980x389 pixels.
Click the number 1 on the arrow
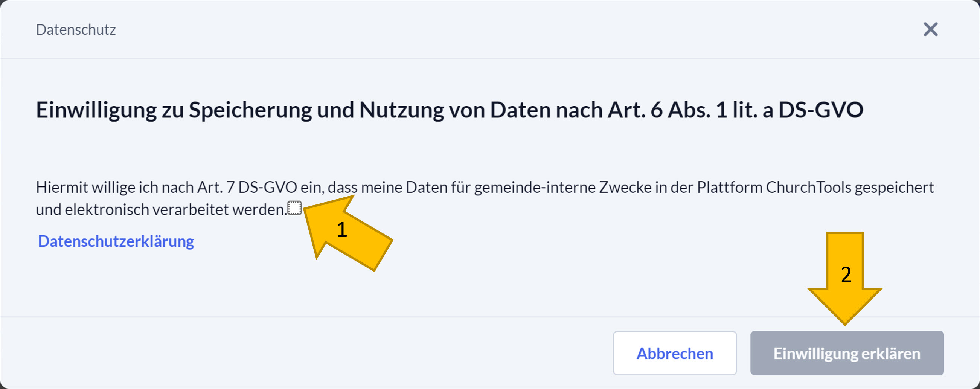(x=341, y=230)
